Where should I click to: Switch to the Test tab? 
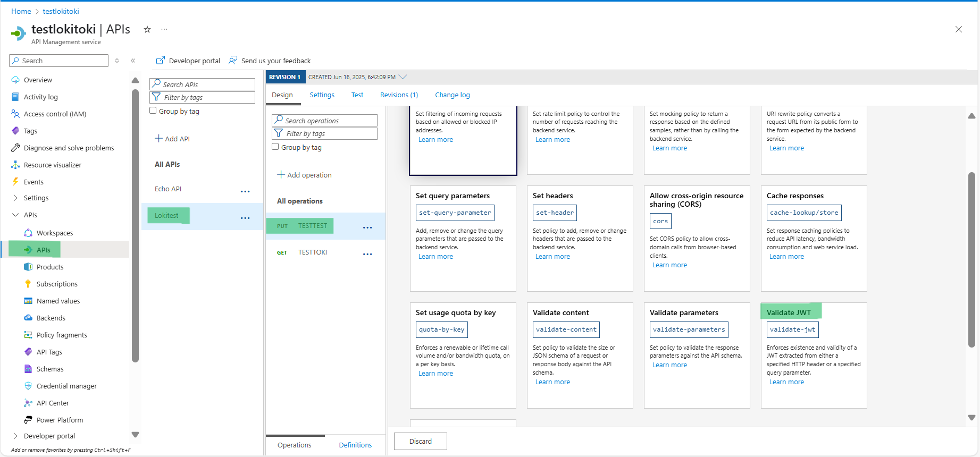pos(357,95)
